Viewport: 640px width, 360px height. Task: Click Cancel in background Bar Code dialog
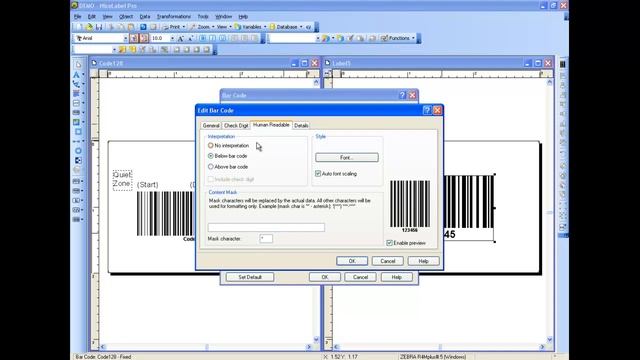coord(360,277)
